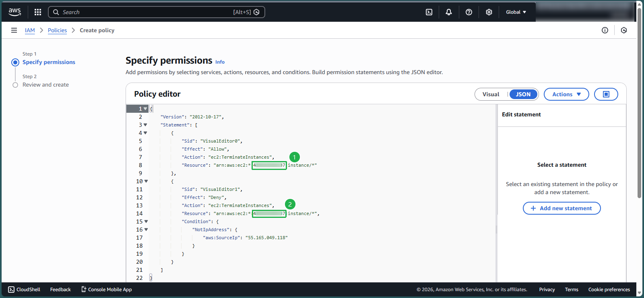Viewport: 644px width, 298px height.
Task: Click the "Condition" key on line 15
Action: click(x=196, y=221)
